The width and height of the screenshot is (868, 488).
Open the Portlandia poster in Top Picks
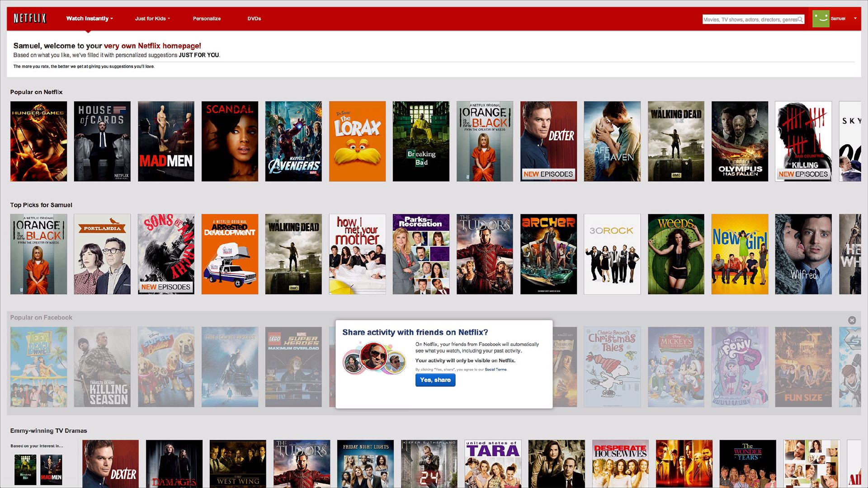point(102,254)
